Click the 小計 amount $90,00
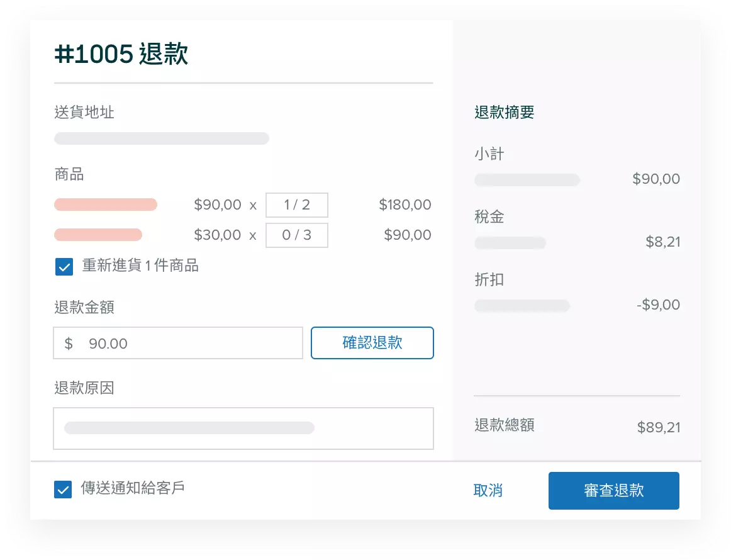Image resolution: width=731 pixels, height=560 pixels. click(x=656, y=179)
